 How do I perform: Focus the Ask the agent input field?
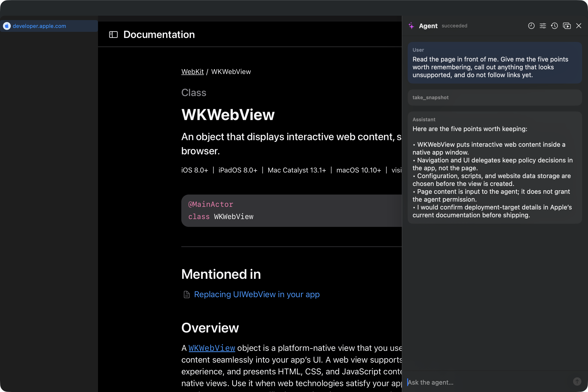[488, 382]
